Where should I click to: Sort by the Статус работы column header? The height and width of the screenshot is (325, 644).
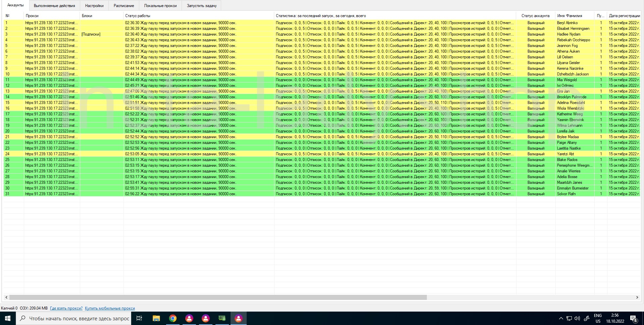point(198,16)
